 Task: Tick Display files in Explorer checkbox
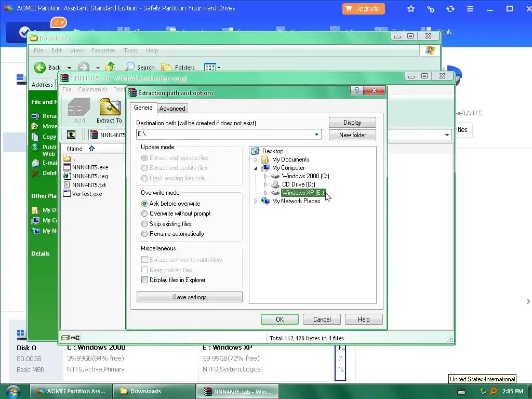tap(144, 280)
